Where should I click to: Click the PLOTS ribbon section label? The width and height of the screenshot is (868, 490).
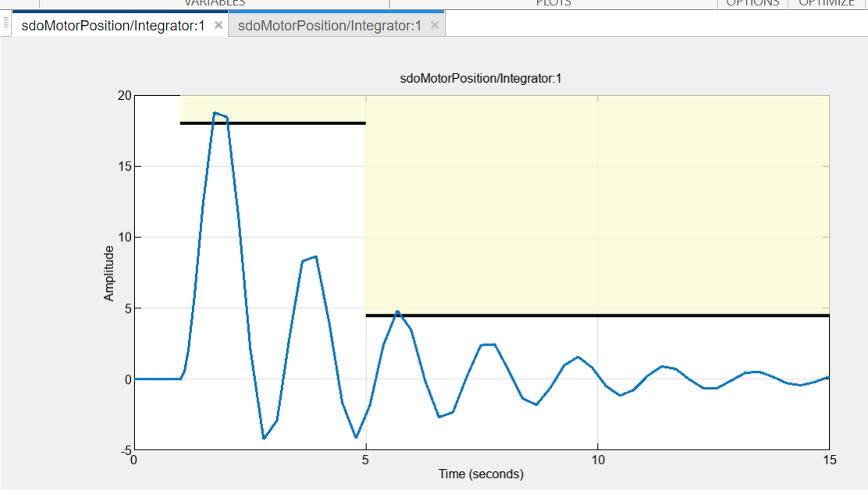553,3
